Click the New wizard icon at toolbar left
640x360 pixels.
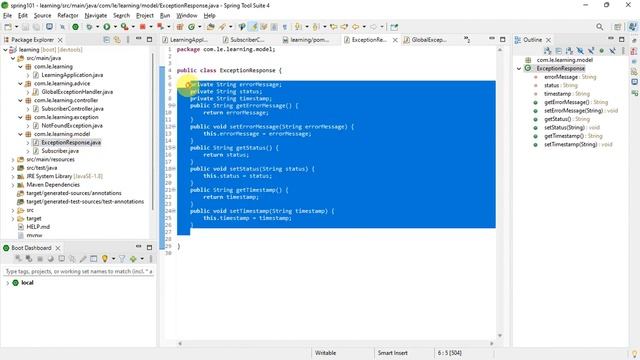click(x=8, y=27)
